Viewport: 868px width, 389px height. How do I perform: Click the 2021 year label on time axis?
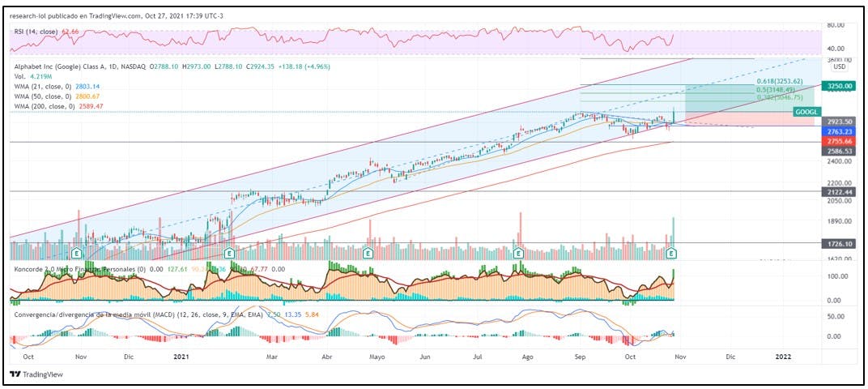(x=181, y=357)
